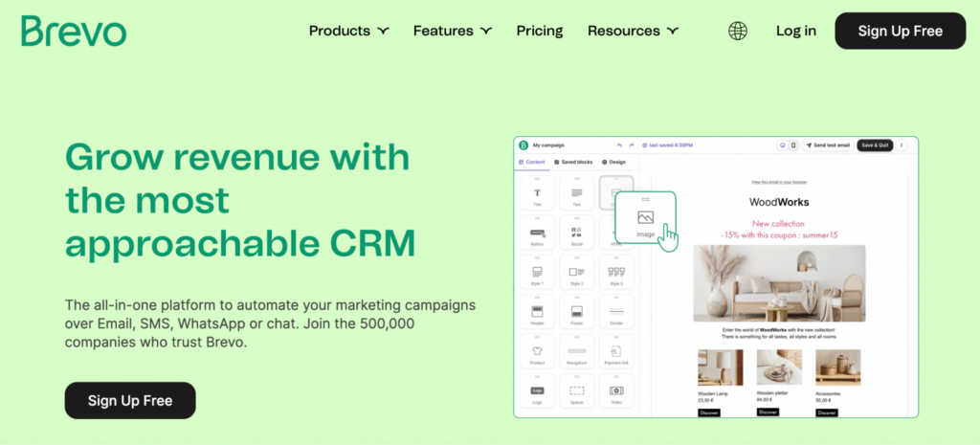Screen dimensions: 980x445
Task: Click the My campaign title
Action: (548, 145)
